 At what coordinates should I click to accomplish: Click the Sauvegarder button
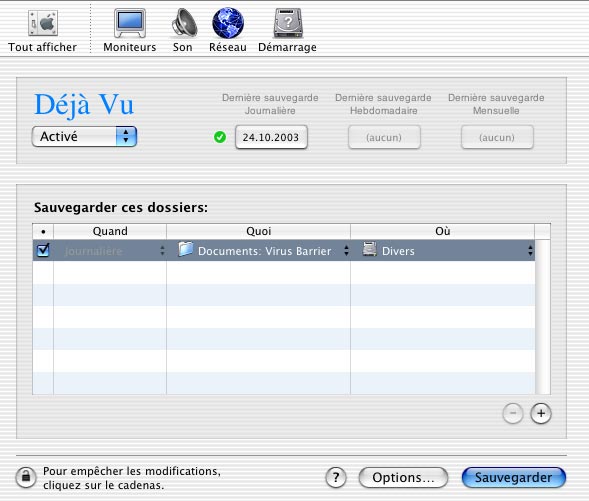pyautogui.click(x=513, y=478)
